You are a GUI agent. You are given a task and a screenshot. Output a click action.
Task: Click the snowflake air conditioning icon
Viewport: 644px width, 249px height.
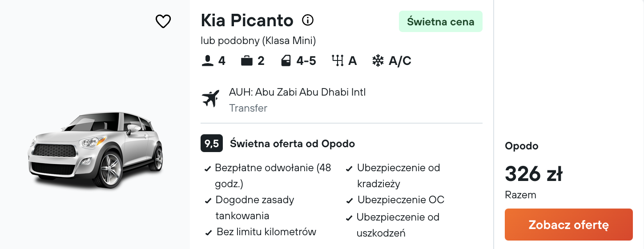[x=378, y=61]
